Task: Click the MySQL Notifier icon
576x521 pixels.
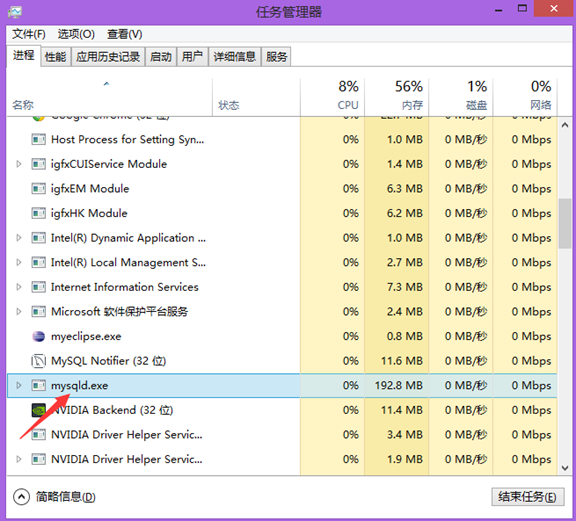Action: point(39,361)
